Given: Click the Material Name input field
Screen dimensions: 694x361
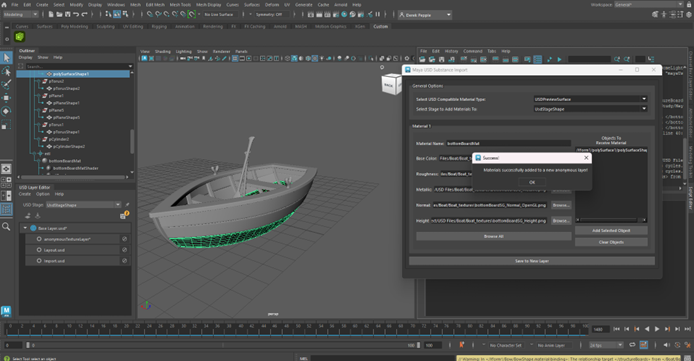Looking at the screenshot, I should tap(508, 143).
